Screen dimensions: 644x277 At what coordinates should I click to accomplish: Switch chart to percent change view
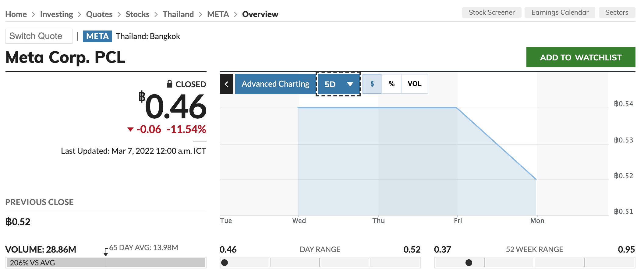392,84
